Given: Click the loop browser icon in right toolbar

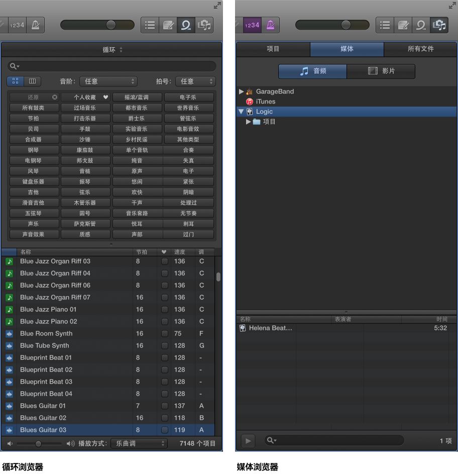Looking at the screenshot, I should (421, 25).
